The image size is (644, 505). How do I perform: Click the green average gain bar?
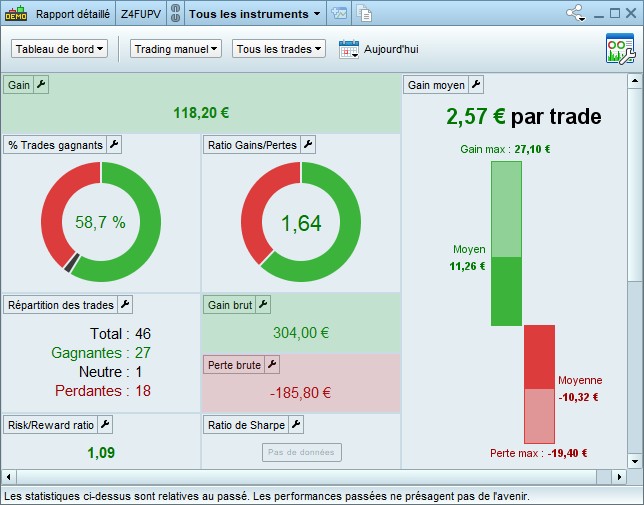pos(506,291)
